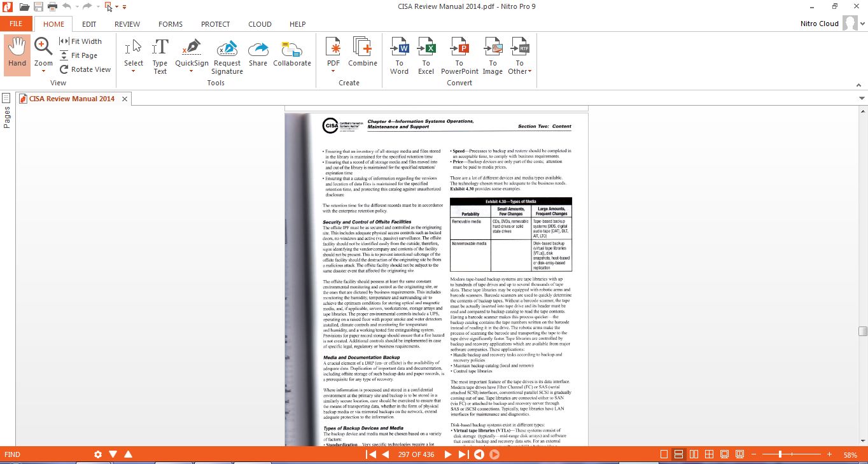Open Find settings gear icon

coord(98,454)
